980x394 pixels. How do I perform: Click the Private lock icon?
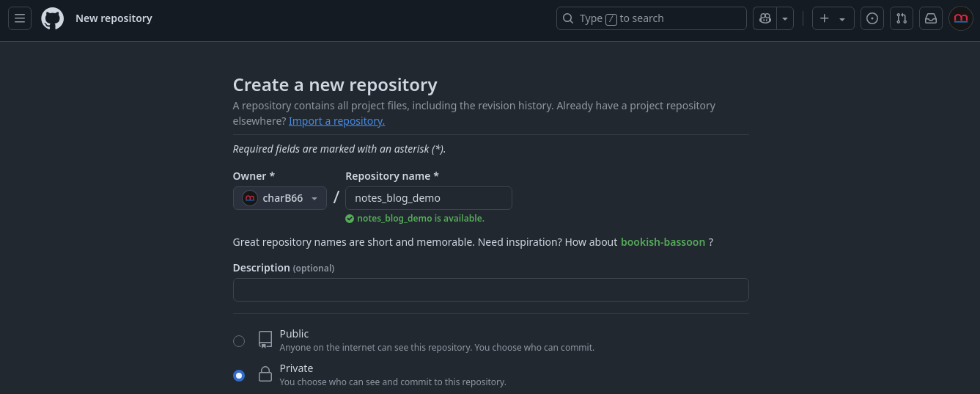click(265, 375)
